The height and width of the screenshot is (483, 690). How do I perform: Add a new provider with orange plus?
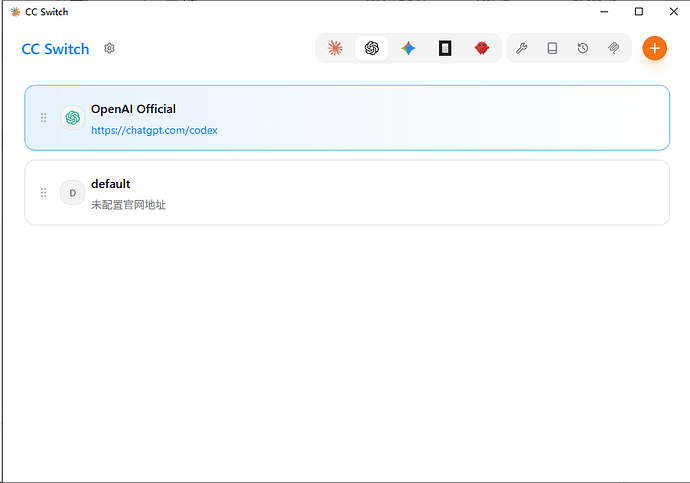(654, 48)
